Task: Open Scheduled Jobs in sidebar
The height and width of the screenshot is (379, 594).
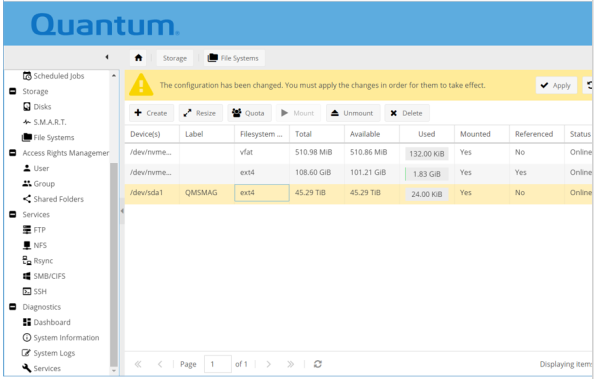Action: click(x=53, y=76)
